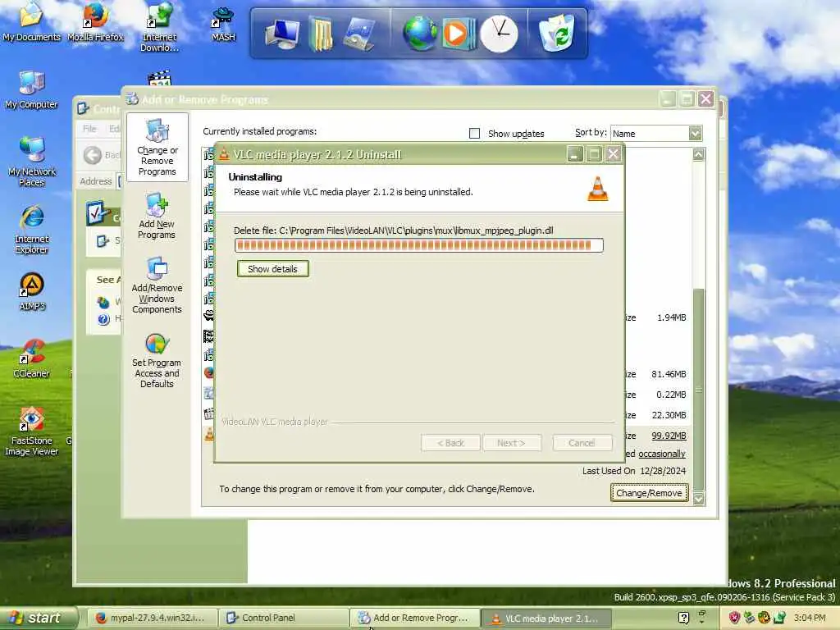Open My Network Places desktop icon

tap(32, 162)
